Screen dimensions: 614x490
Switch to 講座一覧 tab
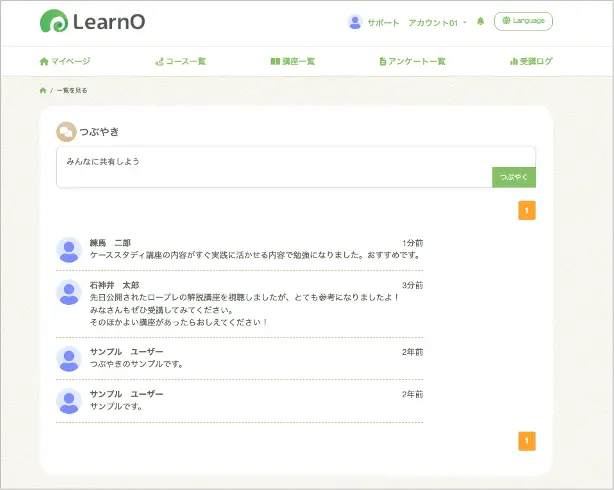[293, 61]
